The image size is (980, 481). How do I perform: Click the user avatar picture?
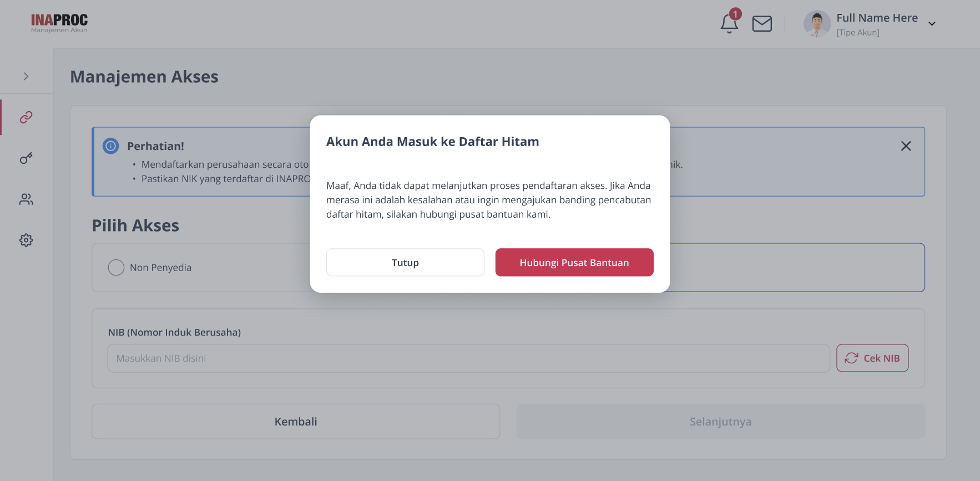pos(817,24)
